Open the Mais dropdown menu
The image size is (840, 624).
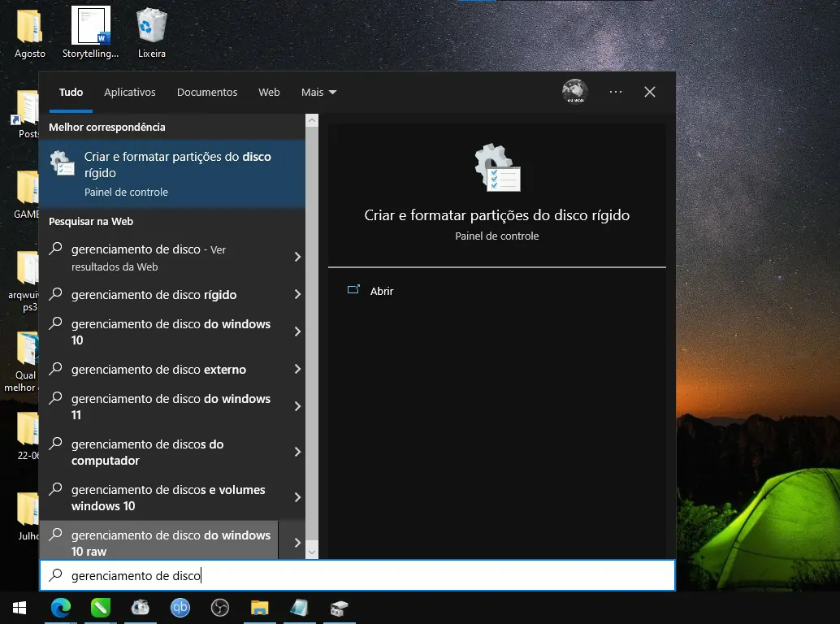click(x=318, y=92)
